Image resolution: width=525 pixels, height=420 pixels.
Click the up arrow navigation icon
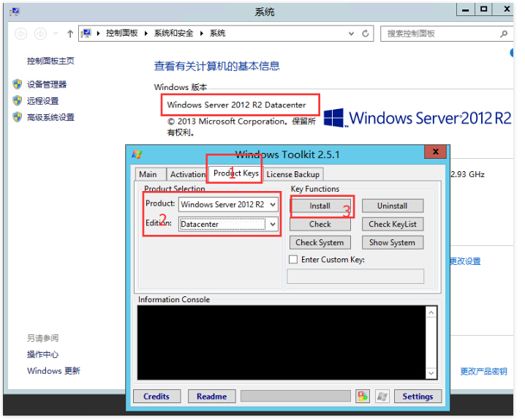pyautogui.click(x=70, y=34)
